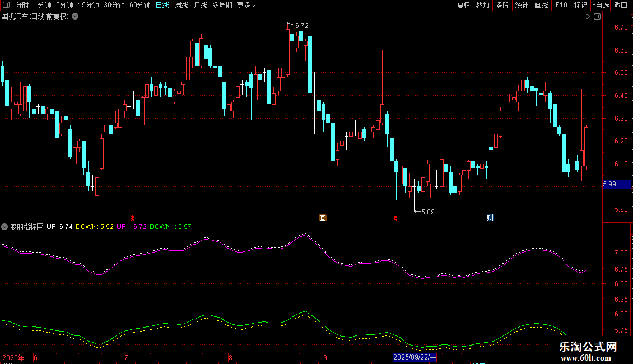Open the 画线 drawing tools

click(x=541, y=5)
